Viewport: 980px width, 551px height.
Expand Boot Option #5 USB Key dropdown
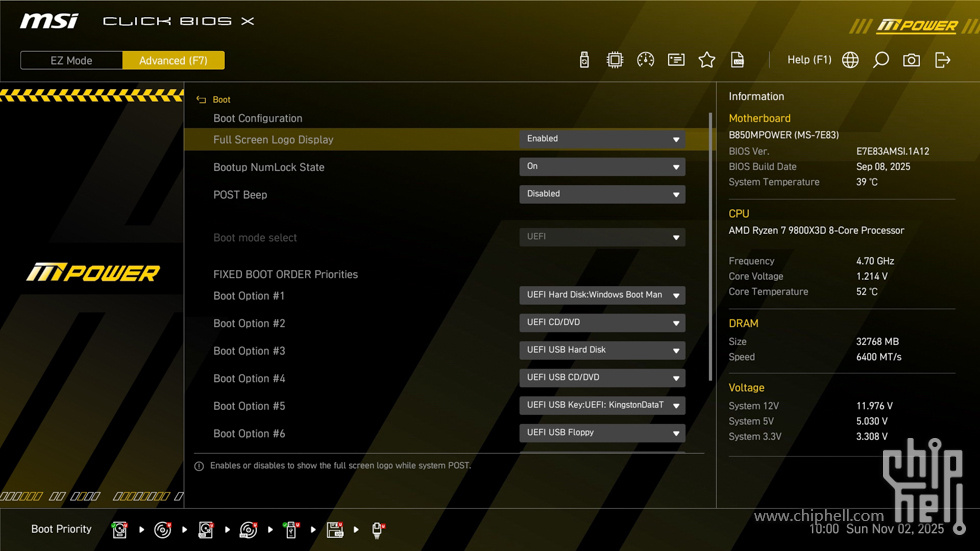coord(602,405)
